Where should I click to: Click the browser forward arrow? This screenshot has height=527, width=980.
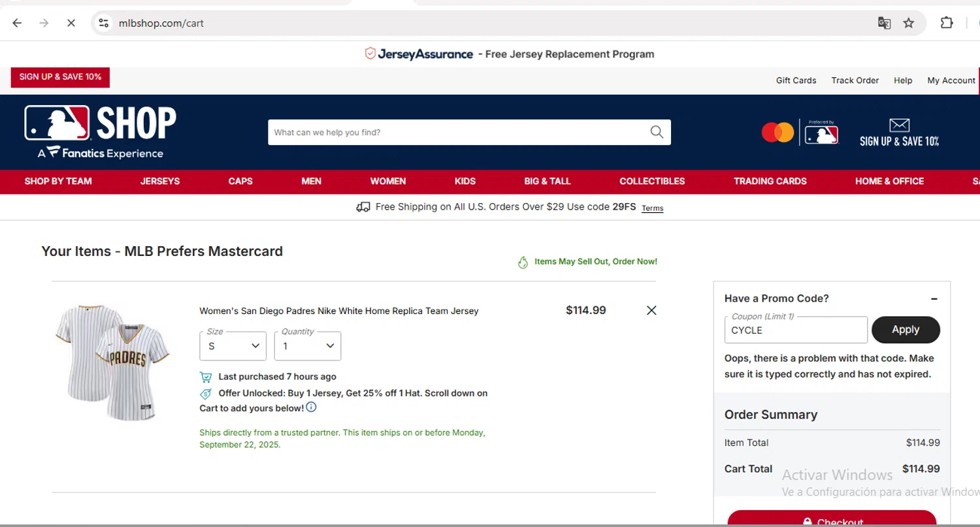[44, 23]
